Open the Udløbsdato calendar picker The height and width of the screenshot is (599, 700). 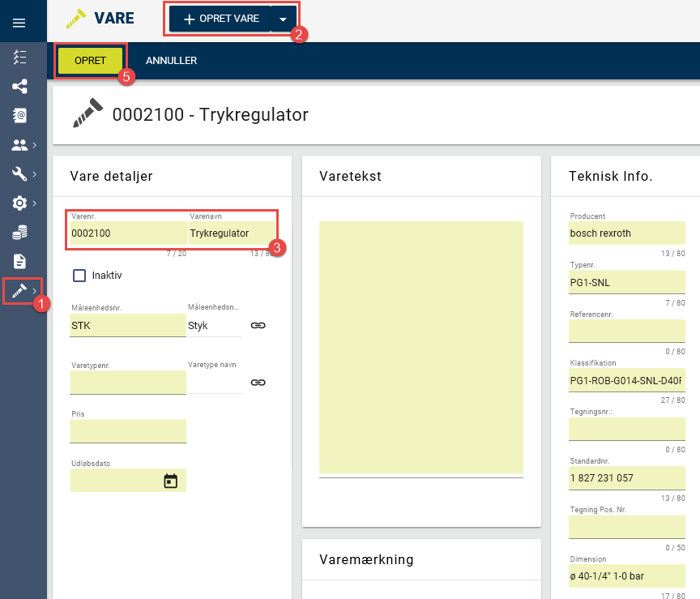(170, 481)
